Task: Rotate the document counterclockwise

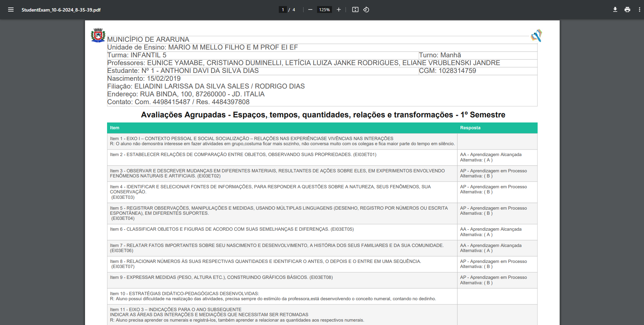Action: [366, 9]
